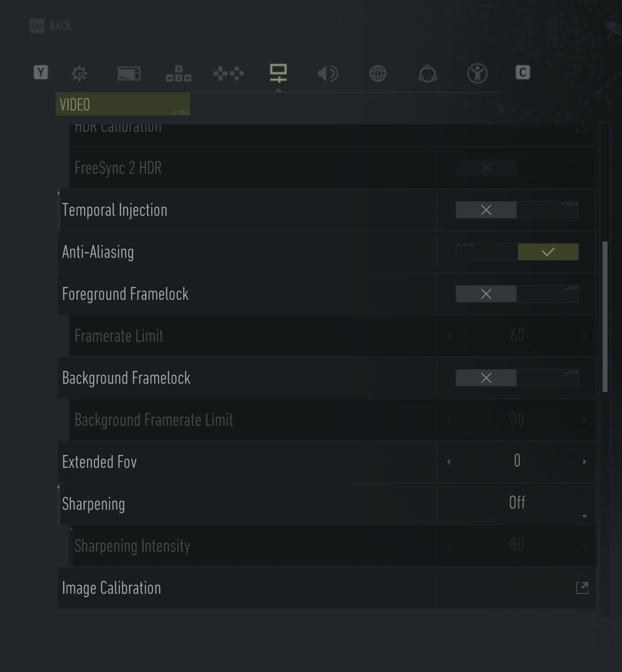Click the three-node circle tab icon
Screen dimensions: 622x672
(x=427, y=73)
